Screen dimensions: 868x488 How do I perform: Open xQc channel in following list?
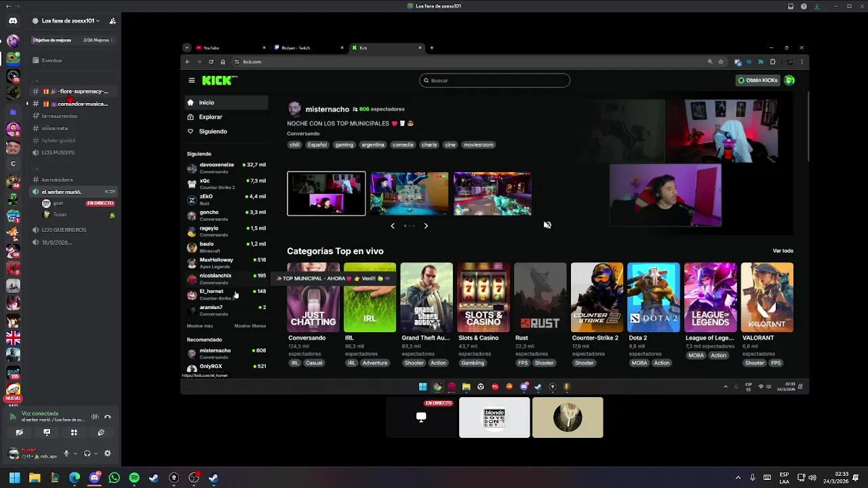pos(226,184)
